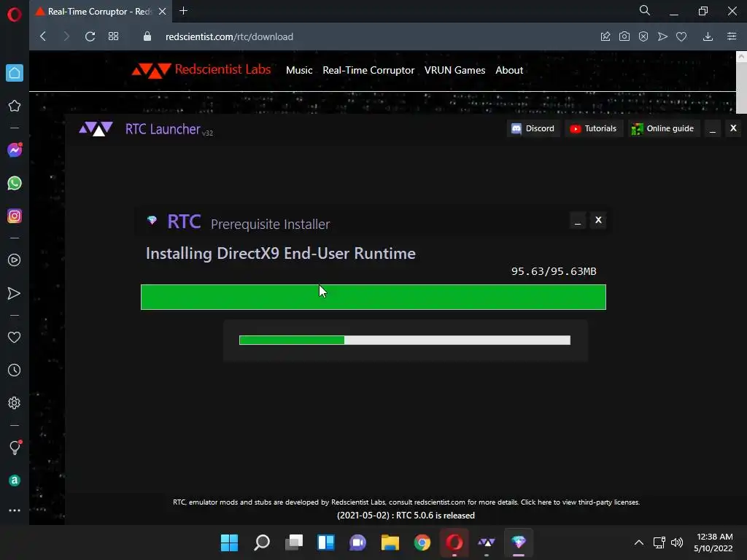Open browser downloads panel
This screenshot has height=560, width=747.
(x=708, y=36)
